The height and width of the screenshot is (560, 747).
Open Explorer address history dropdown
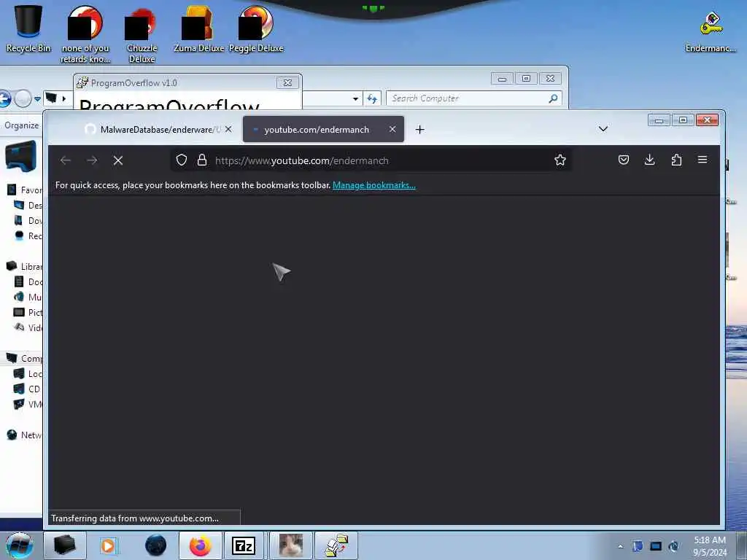[x=355, y=99]
